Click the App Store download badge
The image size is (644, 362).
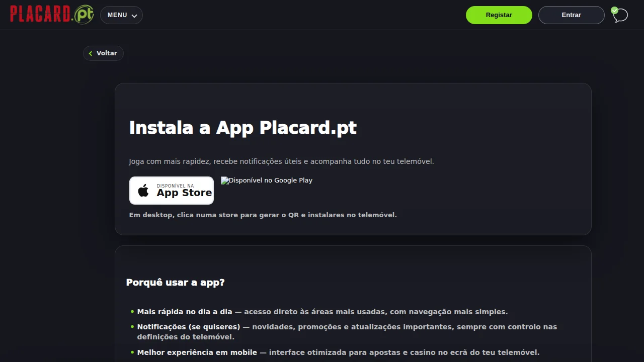(172, 191)
